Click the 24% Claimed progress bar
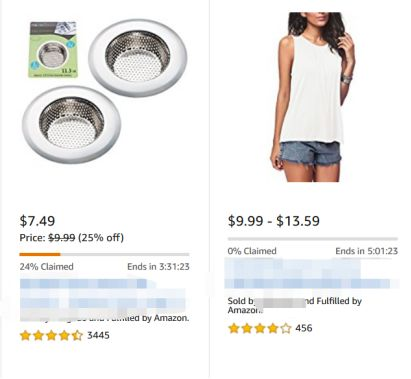The image size is (411, 379). pyautogui.click(x=104, y=254)
